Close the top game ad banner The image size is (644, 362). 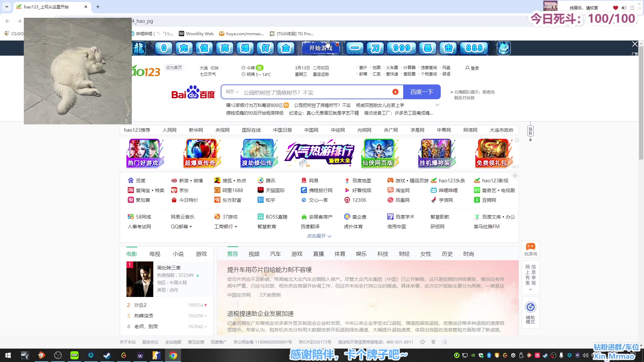point(635,44)
